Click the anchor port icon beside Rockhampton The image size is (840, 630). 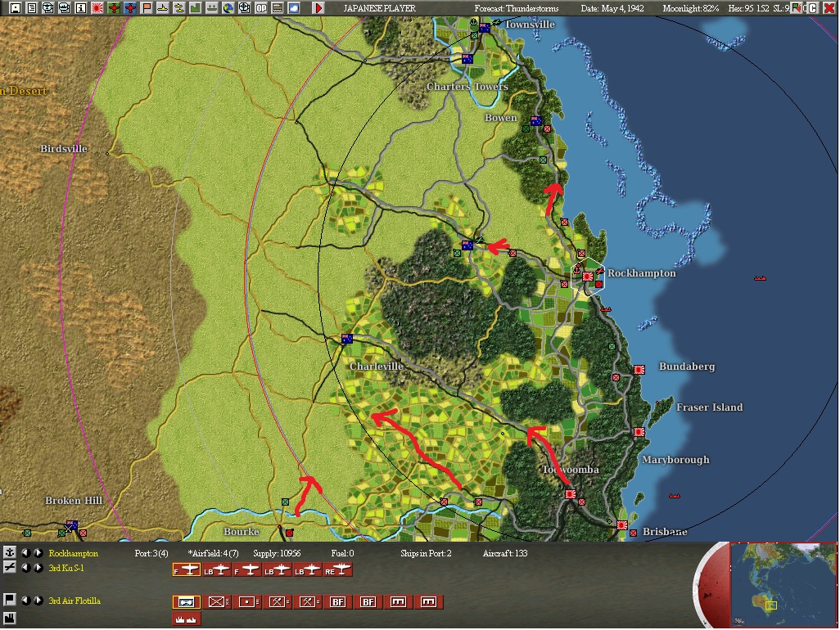(9, 552)
